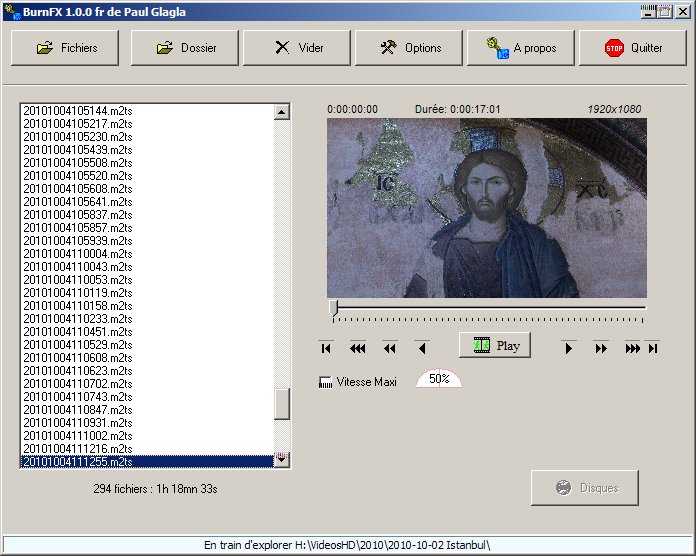Double rewind the video
The image size is (696, 556).
[x=389, y=348]
